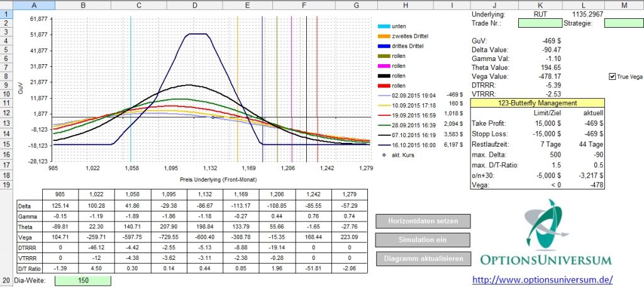Select column header D
This screenshot has width=644, height=287.
(x=195, y=5)
